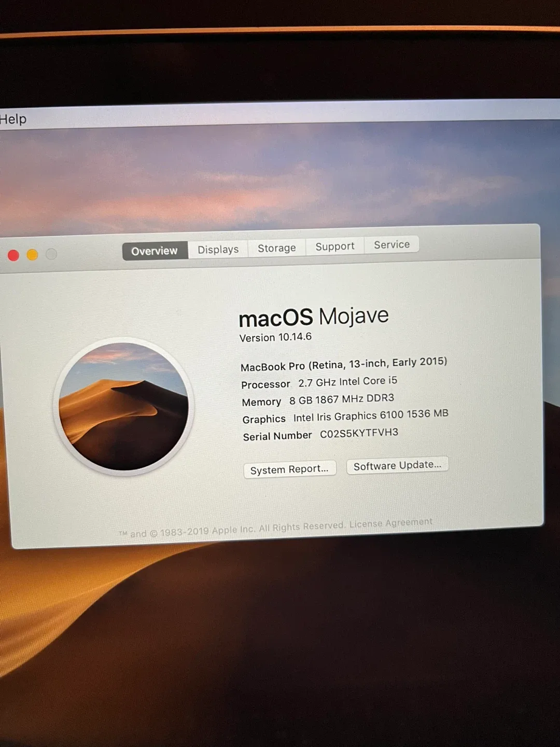Click the Version 10.14.6 text
560x747 pixels.
click(275, 337)
